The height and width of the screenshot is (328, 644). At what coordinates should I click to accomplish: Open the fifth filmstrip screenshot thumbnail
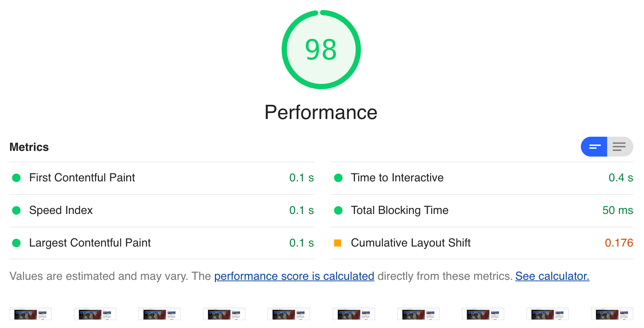coord(289,314)
